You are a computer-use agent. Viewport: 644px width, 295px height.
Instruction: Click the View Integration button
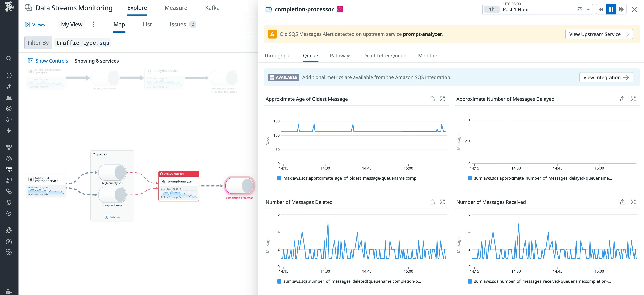tap(606, 78)
